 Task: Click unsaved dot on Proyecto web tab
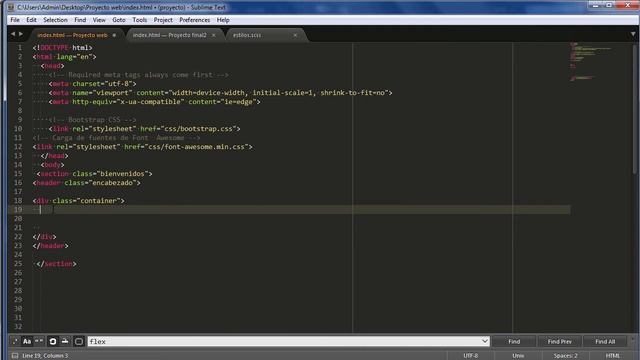point(114,35)
